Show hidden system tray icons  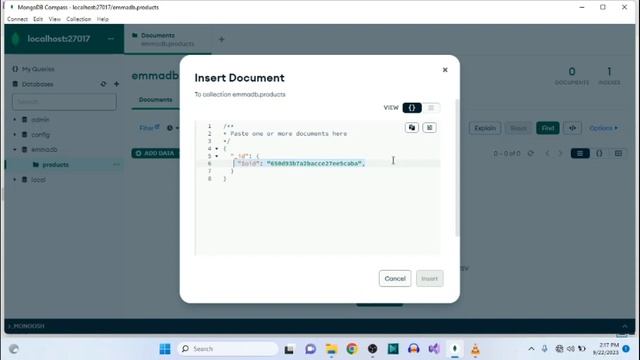(531, 349)
